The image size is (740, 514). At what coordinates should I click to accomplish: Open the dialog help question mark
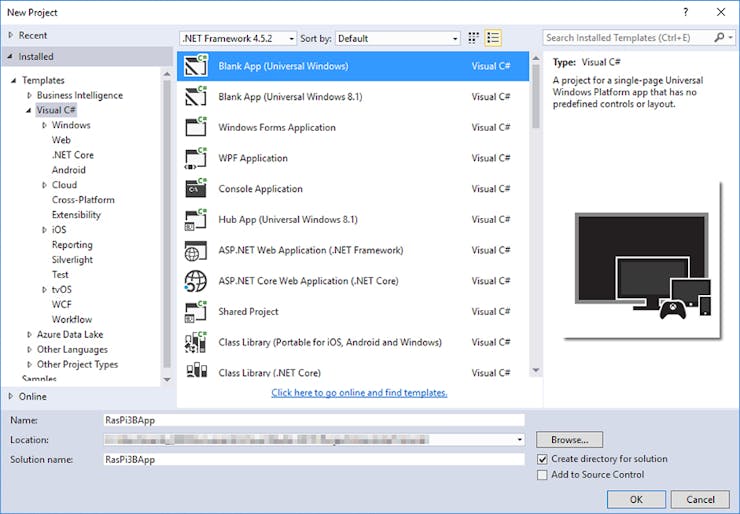coord(686,12)
